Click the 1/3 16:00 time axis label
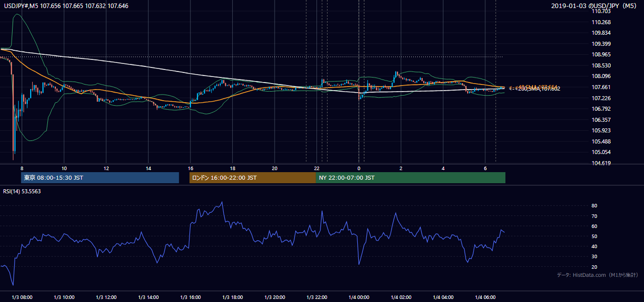This screenshot has width=644, height=302. [190, 297]
